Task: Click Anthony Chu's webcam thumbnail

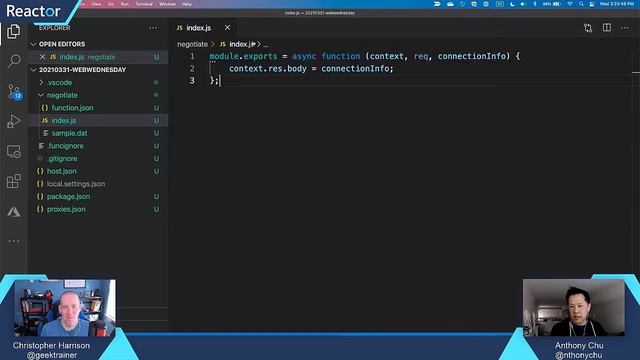Action: click(573, 307)
